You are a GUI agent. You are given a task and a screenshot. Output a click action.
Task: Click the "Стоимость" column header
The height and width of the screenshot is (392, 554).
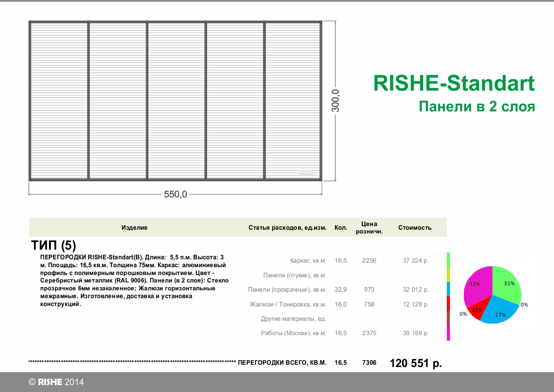[415, 227]
